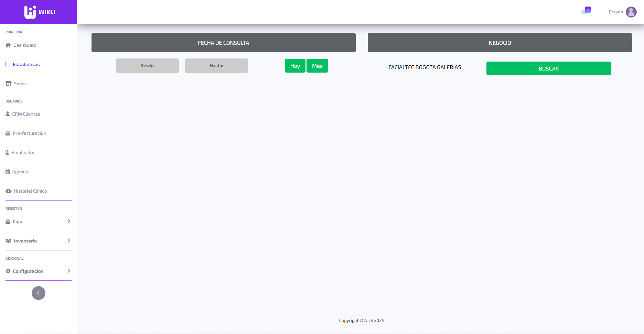Expand the Inventario submenu chevron
The height and width of the screenshot is (334, 644).
pyautogui.click(x=69, y=240)
